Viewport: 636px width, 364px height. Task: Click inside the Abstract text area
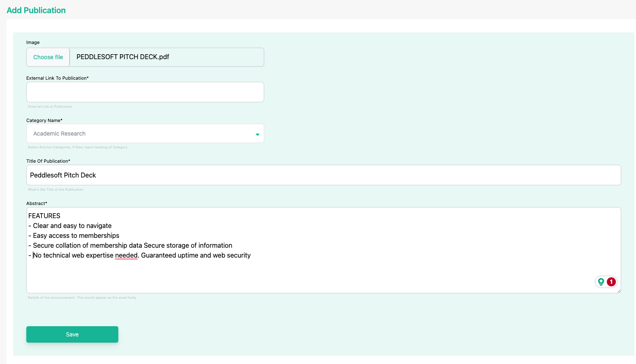(323, 250)
